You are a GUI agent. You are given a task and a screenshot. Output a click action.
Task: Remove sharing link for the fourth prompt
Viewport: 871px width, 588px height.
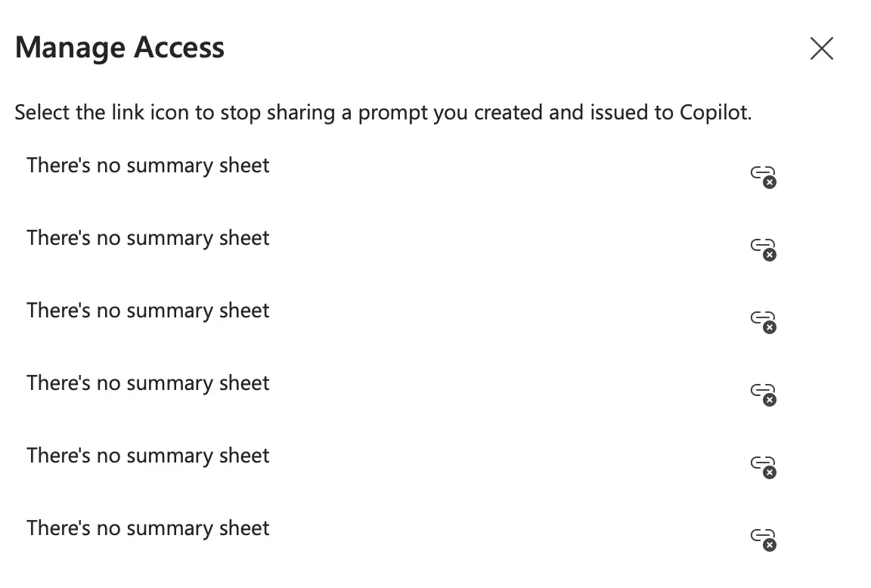tap(763, 393)
